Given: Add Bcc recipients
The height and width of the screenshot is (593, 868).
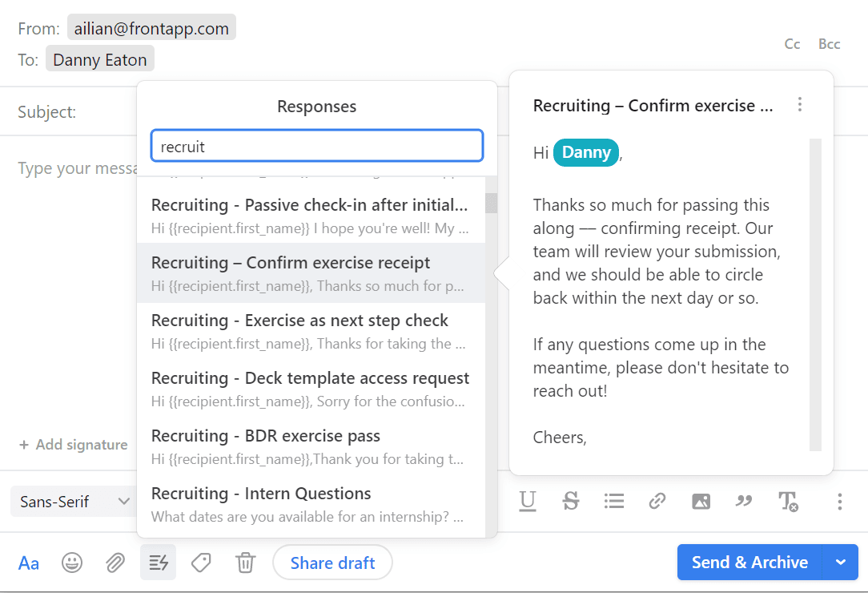Looking at the screenshot, I should pyautogui.click(x=830, y=44).
